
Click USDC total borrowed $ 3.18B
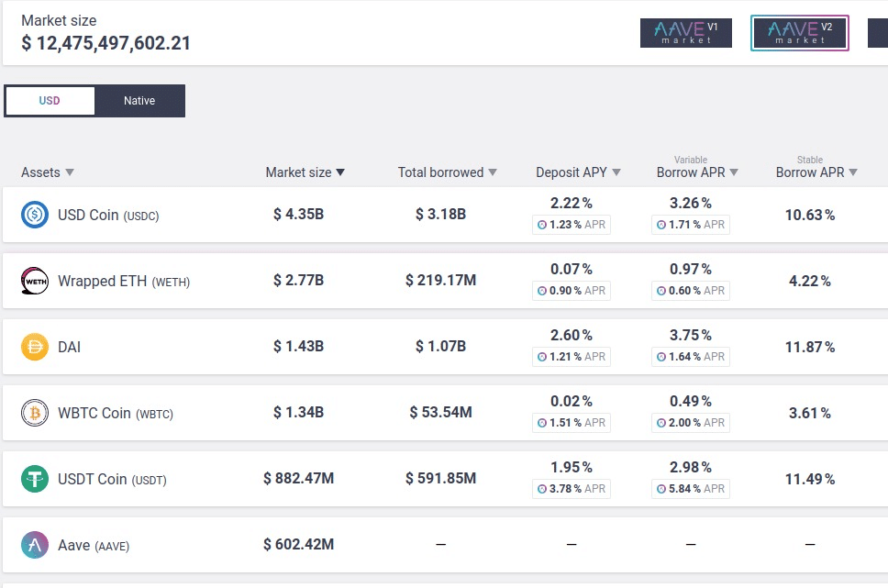pos(440,214)
